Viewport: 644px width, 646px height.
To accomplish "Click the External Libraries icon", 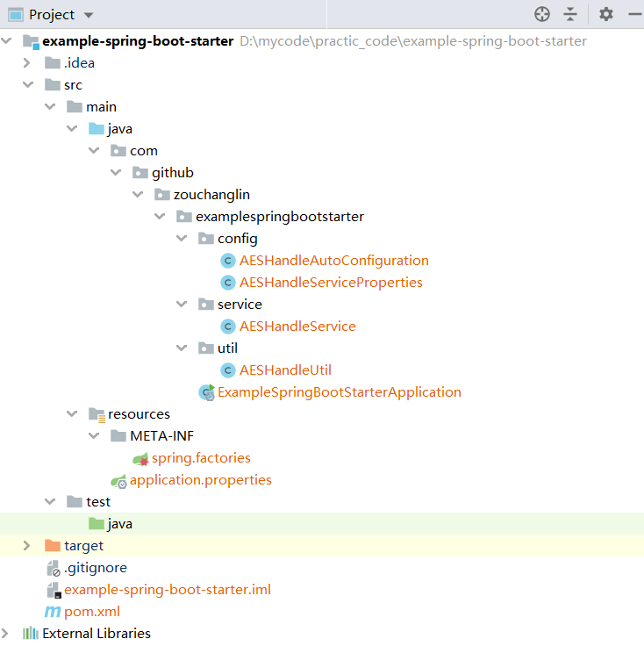I will [x=31, y=634].
